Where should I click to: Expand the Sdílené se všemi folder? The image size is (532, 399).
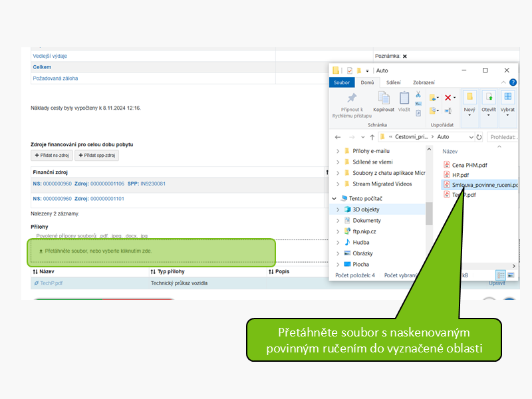point(338,162)
